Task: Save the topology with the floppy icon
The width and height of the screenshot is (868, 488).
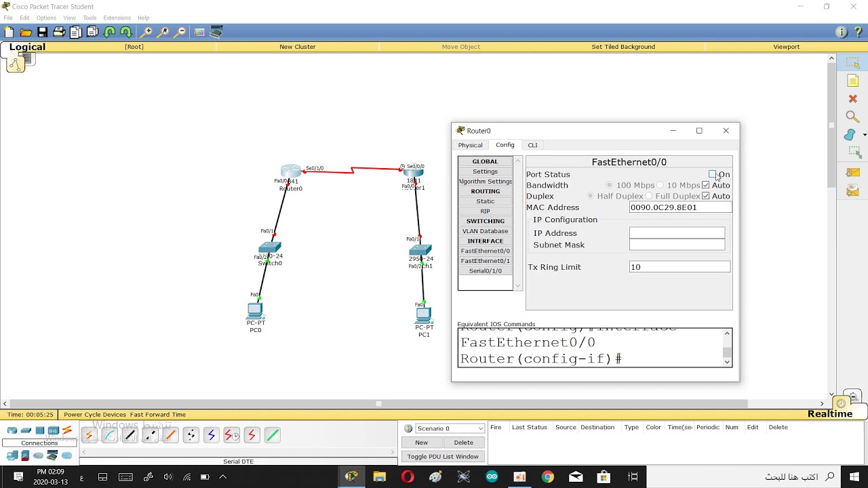Action: coord(42,32)
